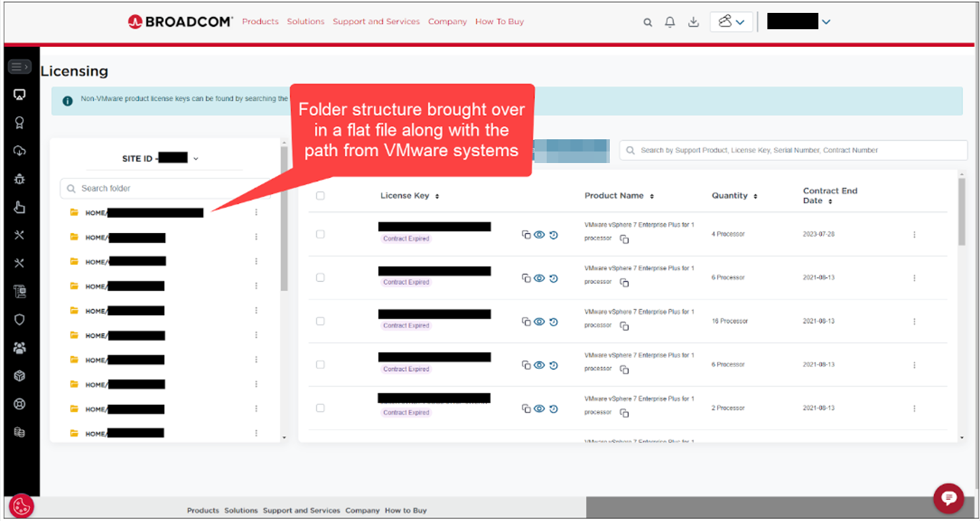Screen dimensions: 980x521
Task: Open the hand pointer sidebar icon
Action: click(19, 207)
